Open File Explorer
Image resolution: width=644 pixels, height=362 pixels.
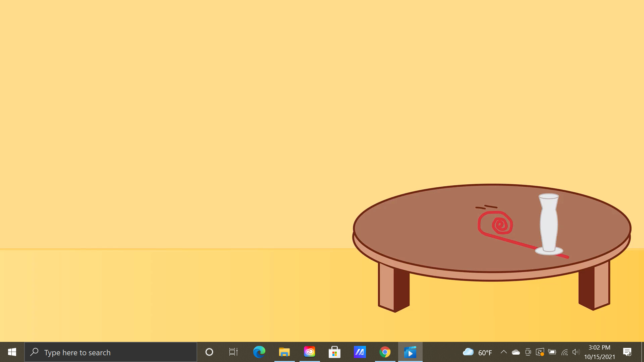click(x=284, y=352)
